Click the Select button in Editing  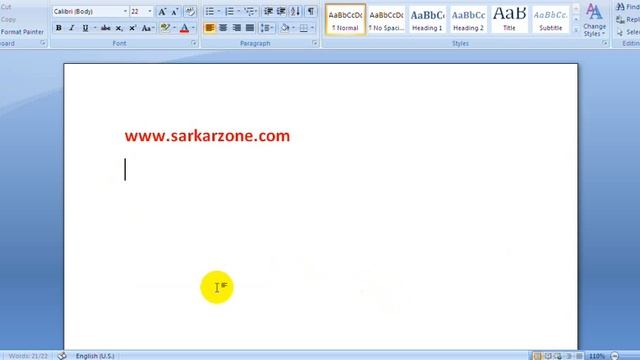628,32
